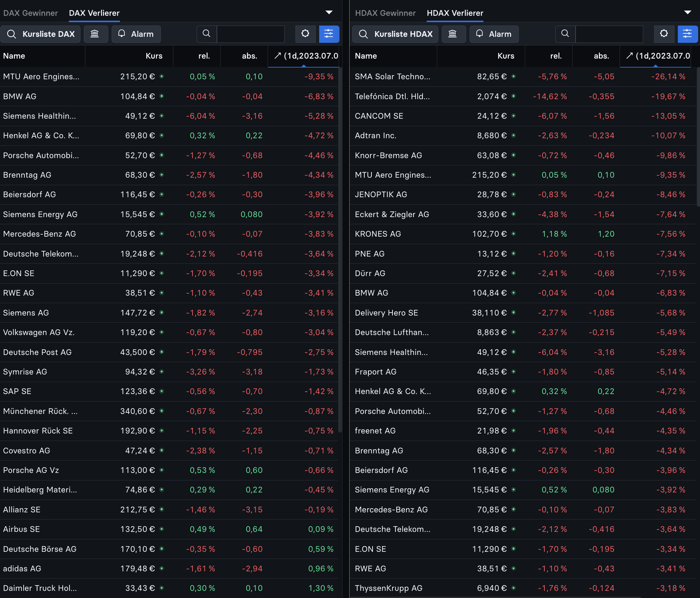The image size is (700, 598).
Task: Open Adtran Inc. row
Action: click(x=523, y=136)
